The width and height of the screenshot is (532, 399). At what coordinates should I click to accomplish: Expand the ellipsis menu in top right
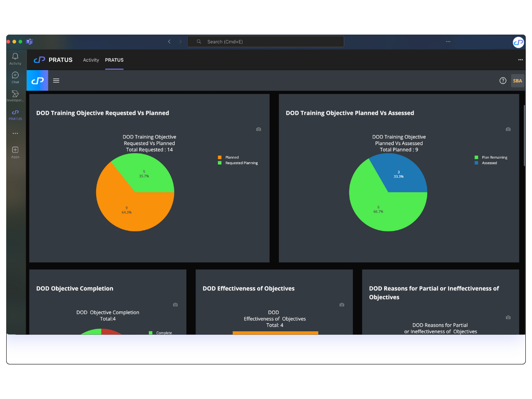coord(520,59)
